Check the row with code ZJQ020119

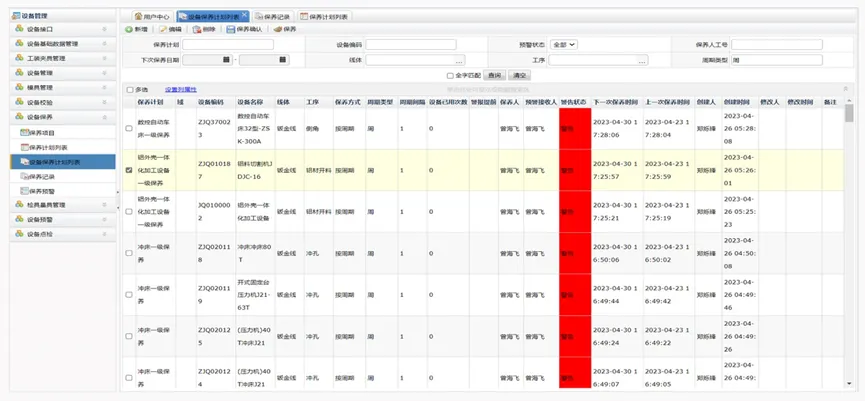point(129,295)
